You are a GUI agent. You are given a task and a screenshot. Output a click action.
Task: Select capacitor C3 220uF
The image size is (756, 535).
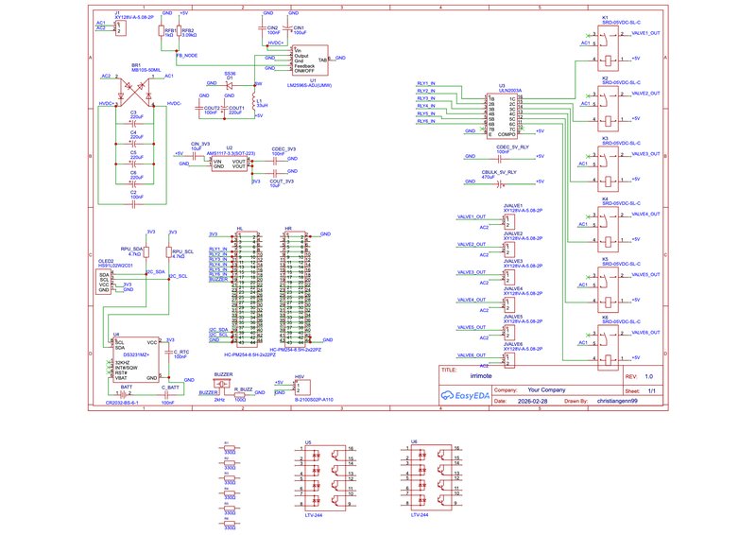coord(134,124)
